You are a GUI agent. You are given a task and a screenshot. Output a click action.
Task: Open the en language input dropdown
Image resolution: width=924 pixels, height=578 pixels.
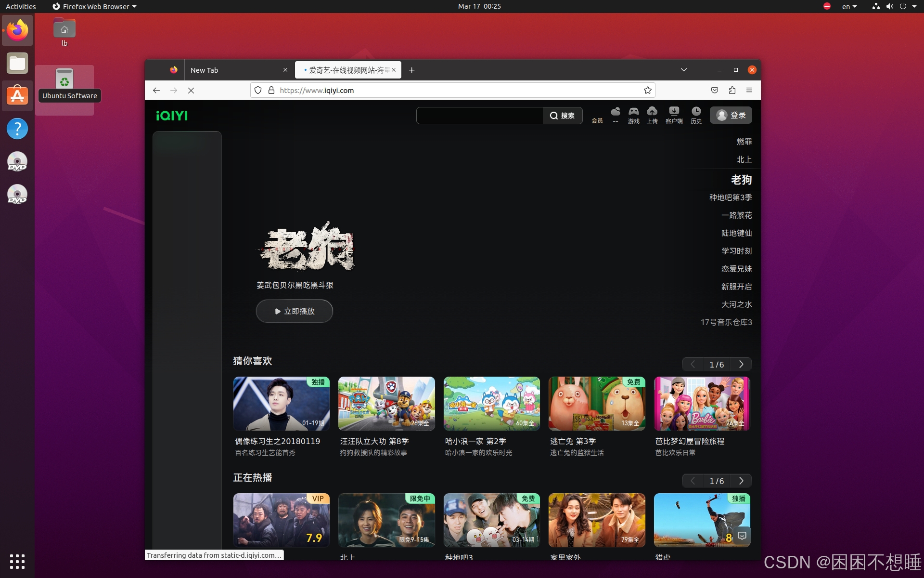(x=849, y=6)
